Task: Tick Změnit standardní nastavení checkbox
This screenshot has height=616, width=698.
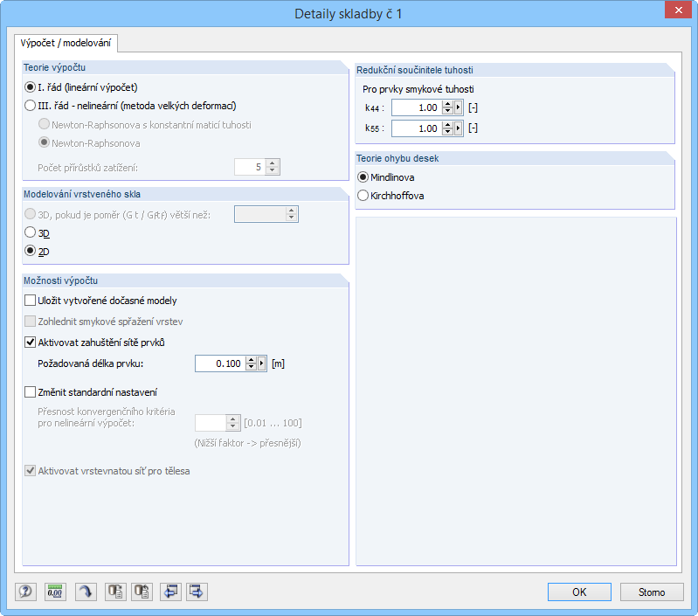Action: tap(30, 392)
